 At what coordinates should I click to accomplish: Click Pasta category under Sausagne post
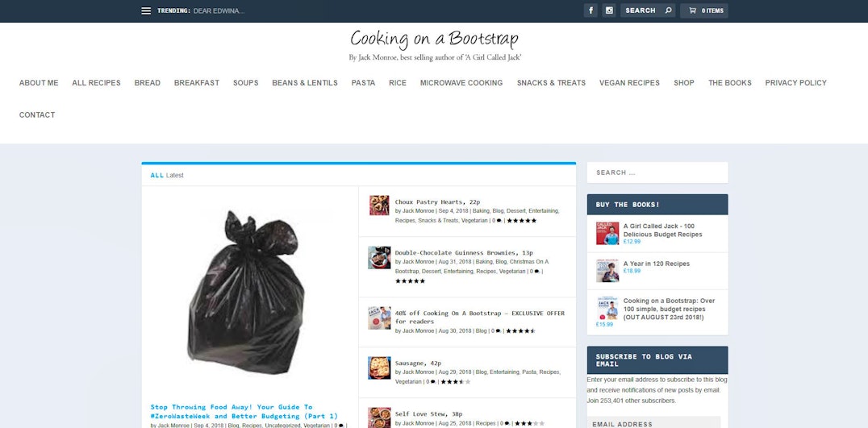coord(529,372)
